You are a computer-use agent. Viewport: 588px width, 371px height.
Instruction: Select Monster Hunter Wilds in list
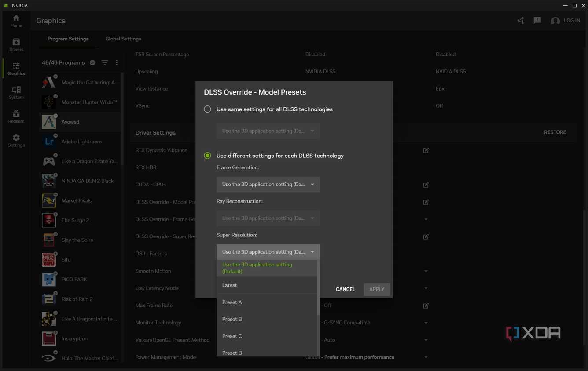pos(80,102)
